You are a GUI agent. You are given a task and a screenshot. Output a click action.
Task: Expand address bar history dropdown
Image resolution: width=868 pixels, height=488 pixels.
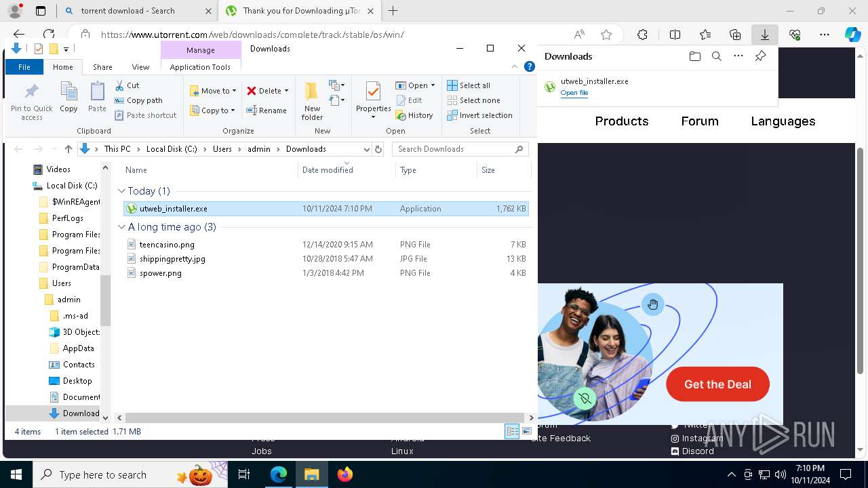[367, 149]
